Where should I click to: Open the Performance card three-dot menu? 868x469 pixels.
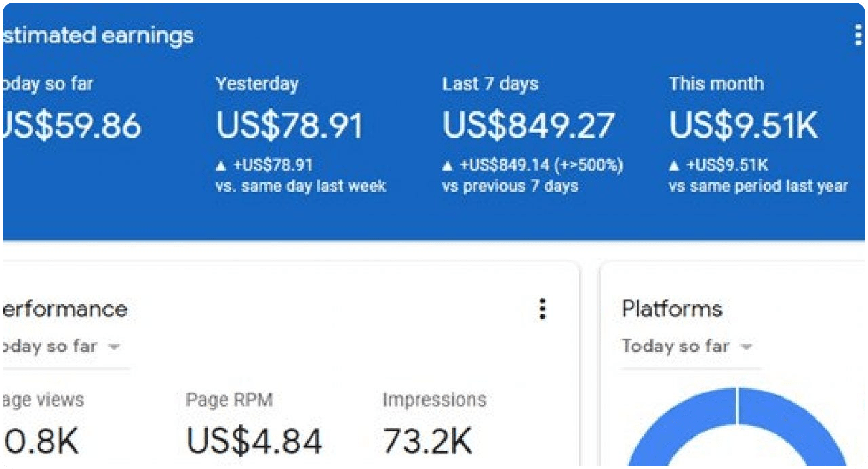click(x=542, y=308)
